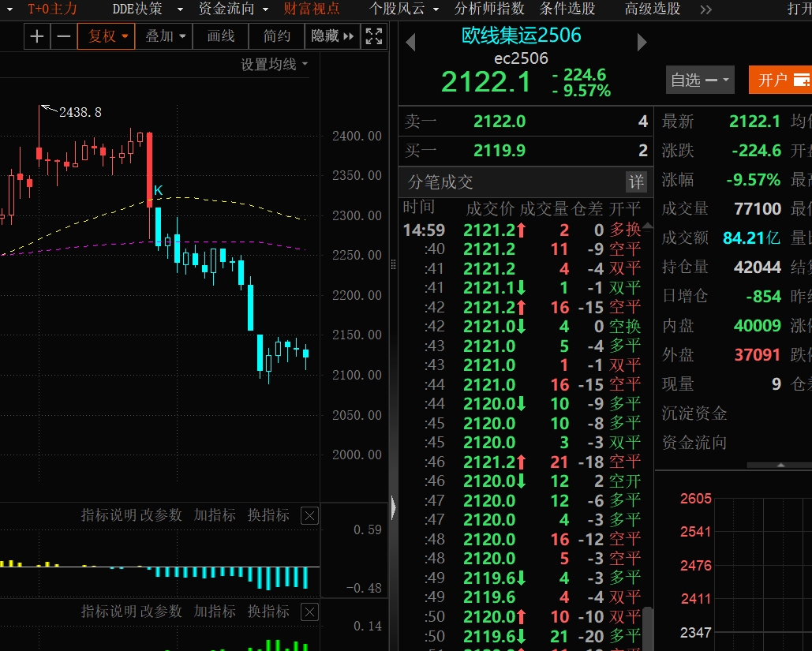Open 分析师指数 menu item
This screenshot has width=812, height=651.
(x=489, y=9)
